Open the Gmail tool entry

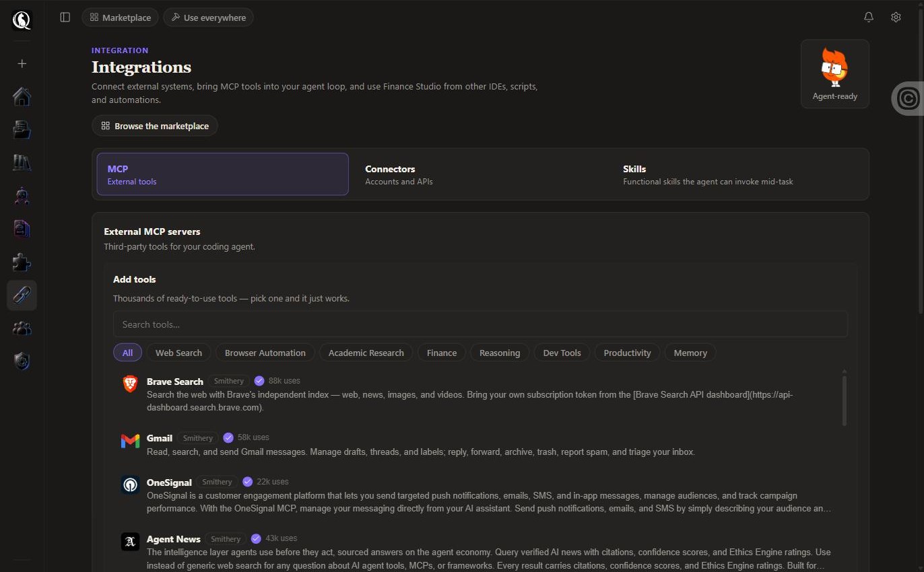pos(477,444)
